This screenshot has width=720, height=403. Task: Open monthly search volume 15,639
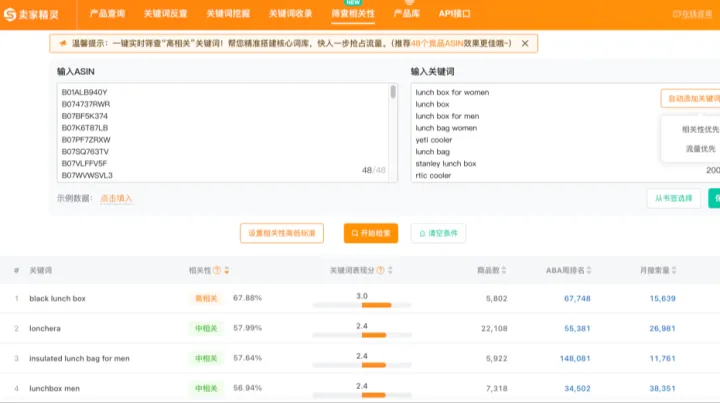click(x=662, y=298)
